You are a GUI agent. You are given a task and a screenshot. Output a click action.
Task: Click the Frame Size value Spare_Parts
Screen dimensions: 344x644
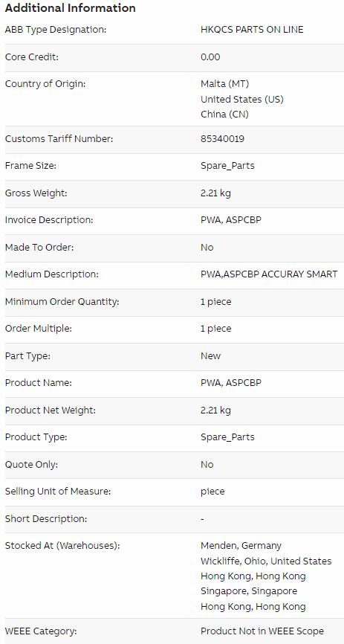228,166
